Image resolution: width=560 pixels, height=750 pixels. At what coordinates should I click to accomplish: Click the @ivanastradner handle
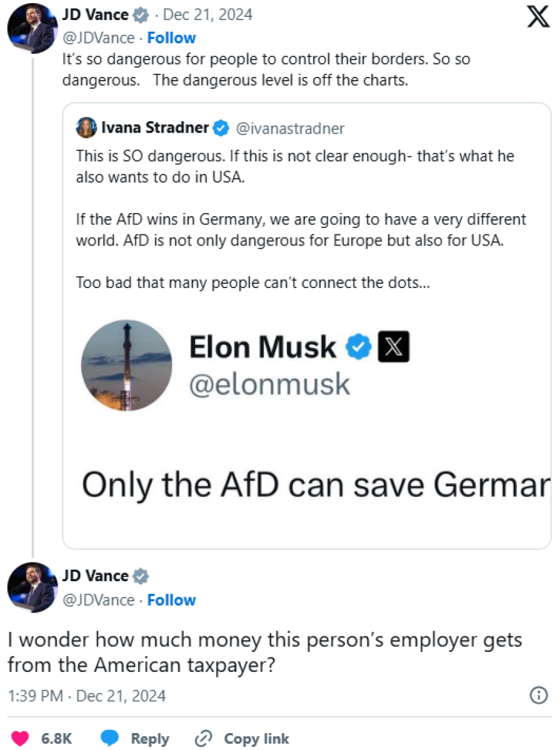click(290, 129)
